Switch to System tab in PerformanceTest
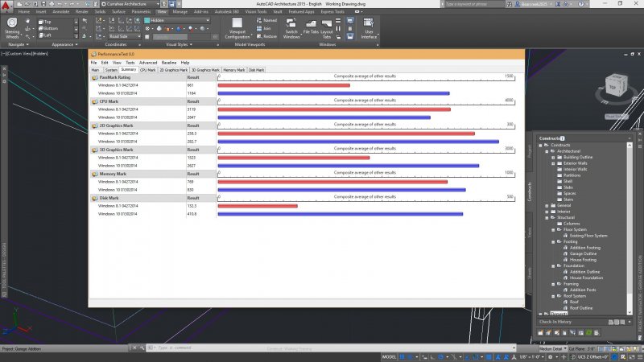644x362 pixels. click(111, 70)
